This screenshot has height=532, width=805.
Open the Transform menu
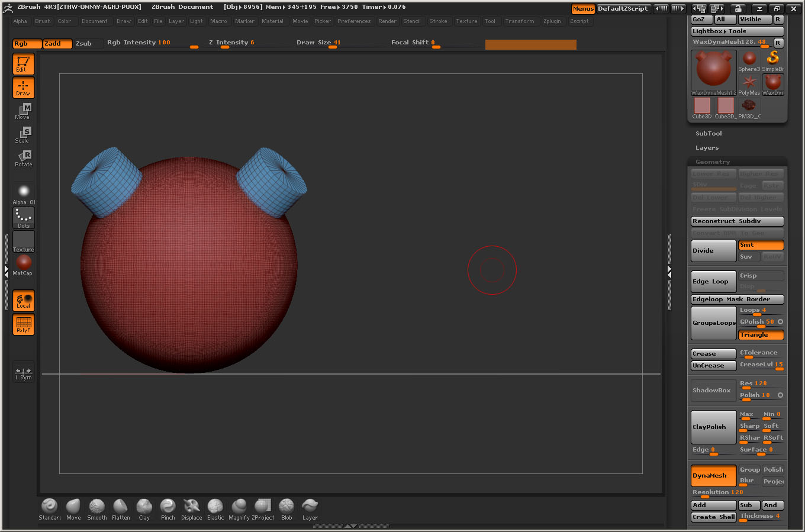[x=520, y=21]
